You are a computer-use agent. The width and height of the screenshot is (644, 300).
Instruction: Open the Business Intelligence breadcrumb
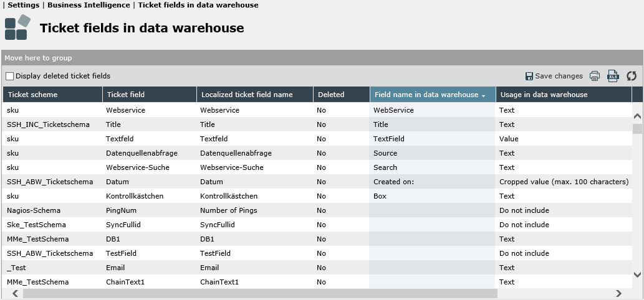coord(89,6)
